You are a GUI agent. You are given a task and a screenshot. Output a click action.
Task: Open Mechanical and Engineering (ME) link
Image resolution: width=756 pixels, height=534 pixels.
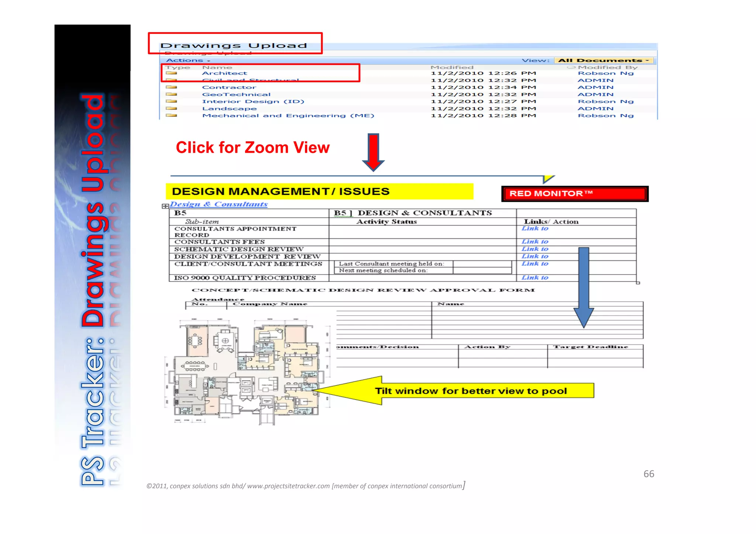click(288, 116)
